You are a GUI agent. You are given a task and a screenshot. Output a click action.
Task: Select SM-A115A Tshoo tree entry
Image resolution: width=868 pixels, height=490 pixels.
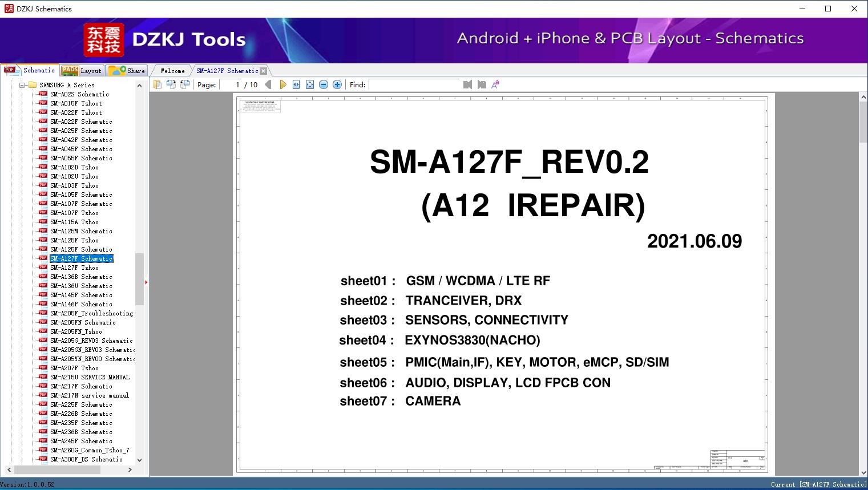(74, 222)
